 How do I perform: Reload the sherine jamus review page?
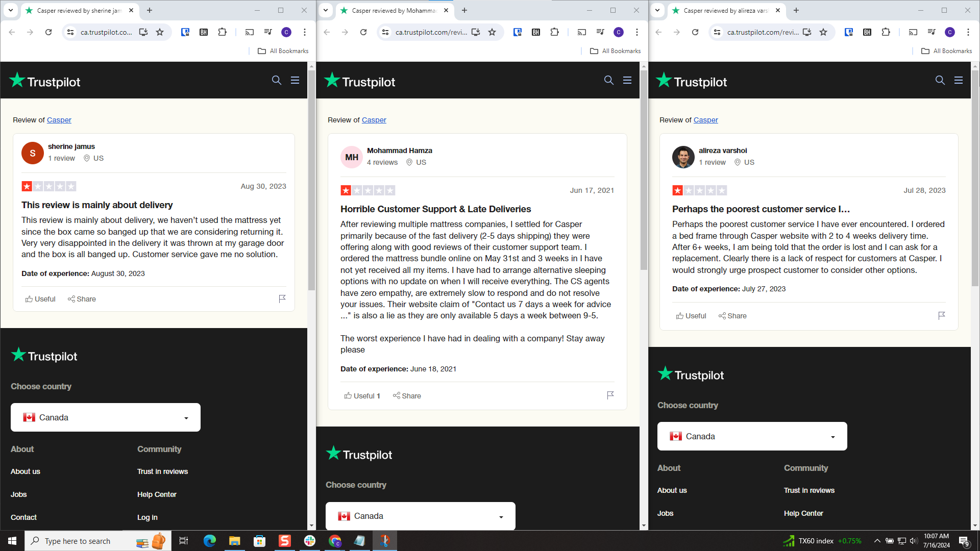pos(48,32)
